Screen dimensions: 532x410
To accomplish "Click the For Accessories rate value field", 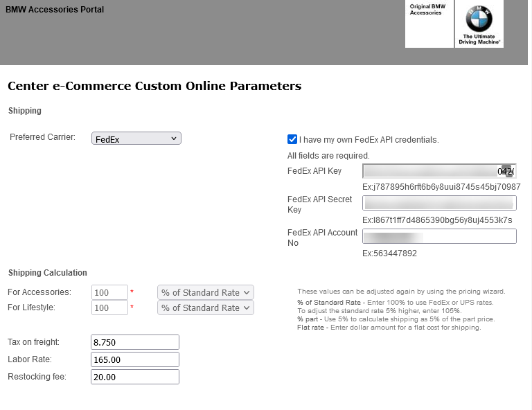I will pyautogui.click(x=109, y=292).
